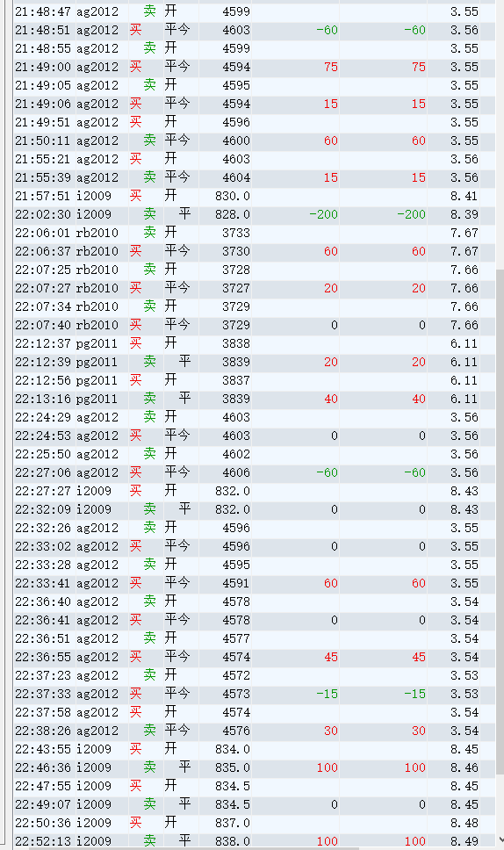Click price 837.0 in 22:50:36 row
Image resolution: width=504 pixels, height=850 pixels.
(x=233, y=823)
